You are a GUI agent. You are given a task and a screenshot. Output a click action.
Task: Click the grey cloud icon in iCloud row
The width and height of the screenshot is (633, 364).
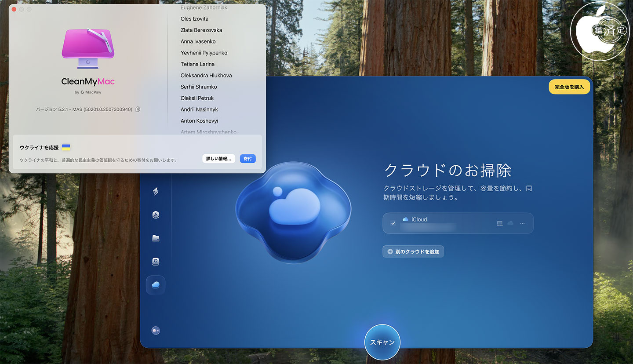510,223
